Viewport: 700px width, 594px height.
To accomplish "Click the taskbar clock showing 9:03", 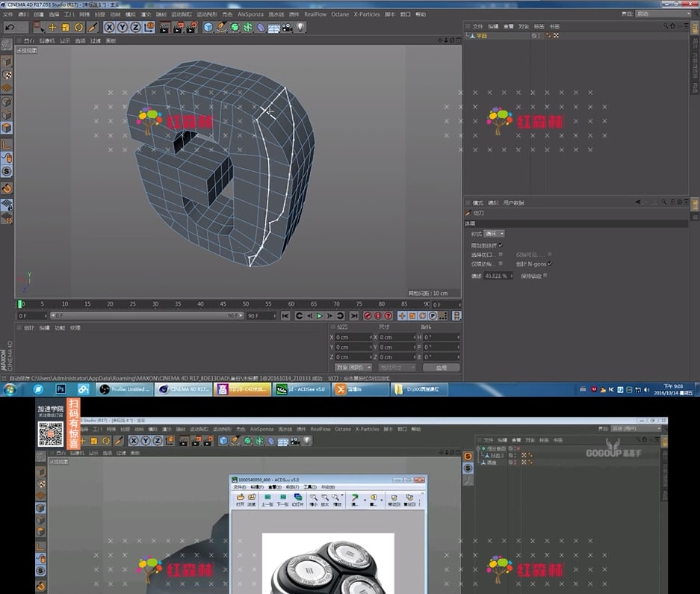I will click(673, 389).
